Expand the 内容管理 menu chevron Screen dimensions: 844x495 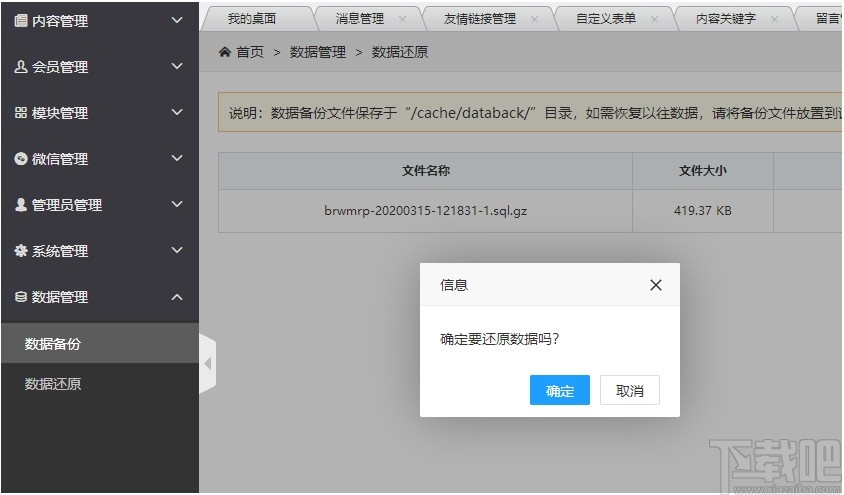(x=177, y=20)
